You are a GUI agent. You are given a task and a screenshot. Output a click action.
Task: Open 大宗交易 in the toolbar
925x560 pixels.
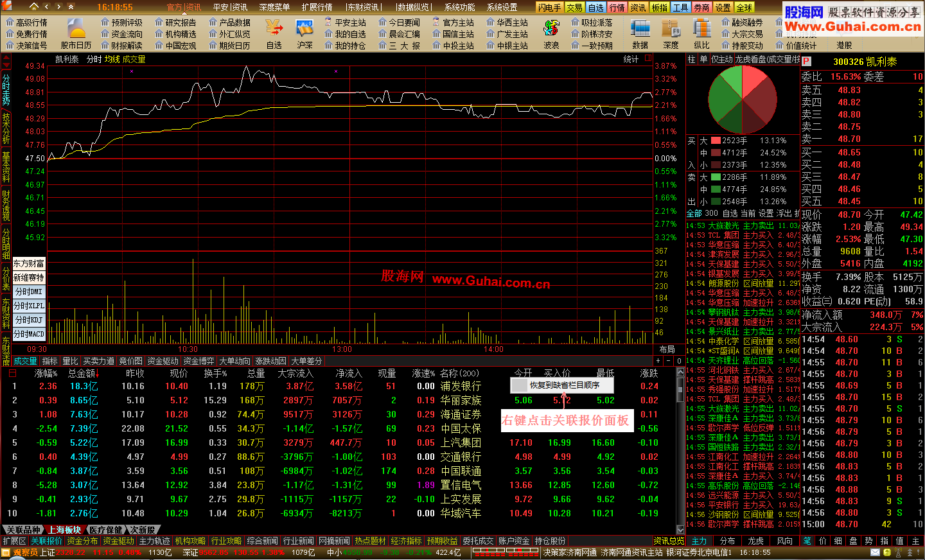(x=742, y=34)
